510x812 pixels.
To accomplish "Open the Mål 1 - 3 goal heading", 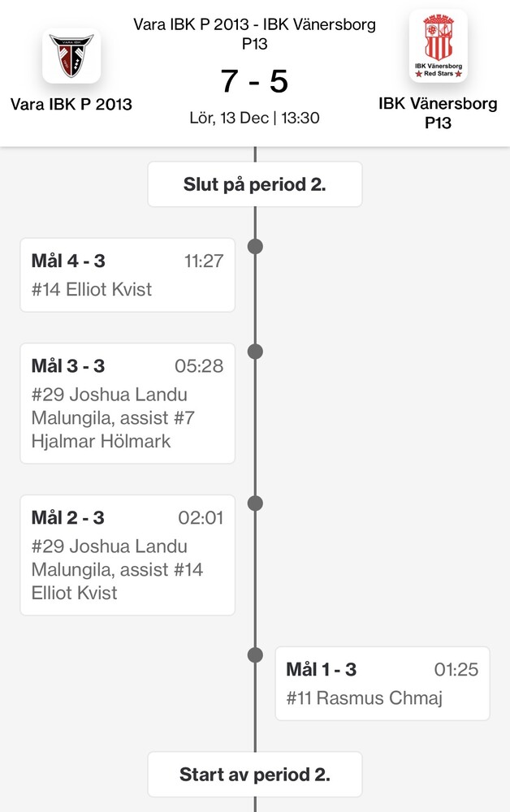I will [x=322, y=670].
